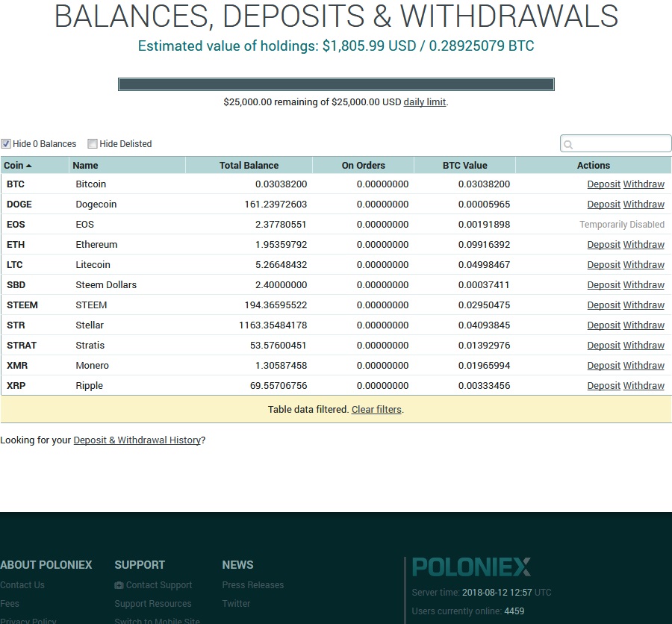This screenshot has height=624, width=672.
Task: Click Temporarily Disabled text in EOS row
Action: 622,225
